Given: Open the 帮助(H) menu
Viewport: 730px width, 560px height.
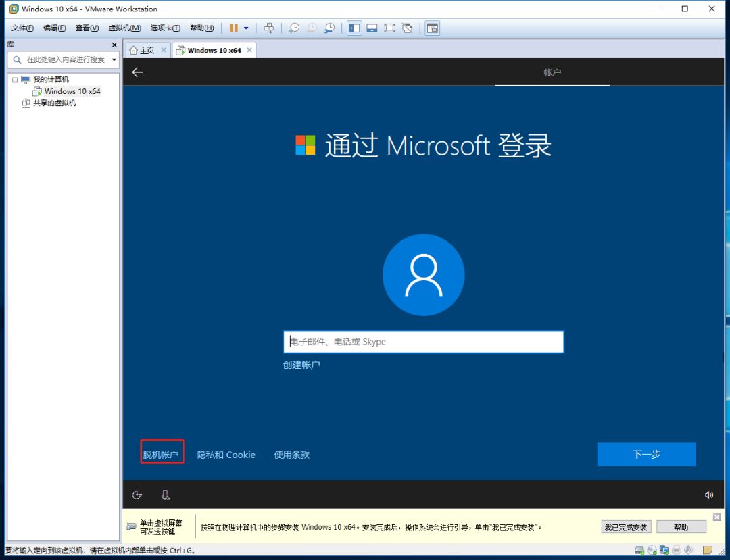Looking at the screenshot, I should [x=201, y=28].
